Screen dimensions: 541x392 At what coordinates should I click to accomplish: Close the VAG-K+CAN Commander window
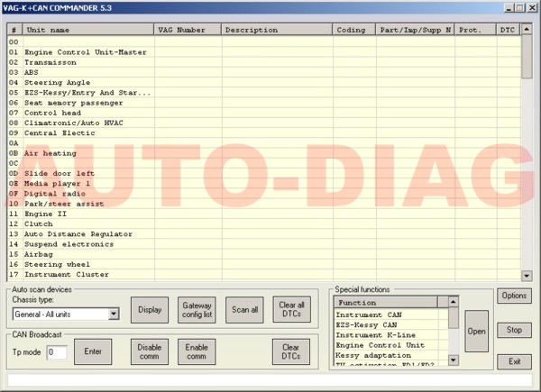(532, 8)
